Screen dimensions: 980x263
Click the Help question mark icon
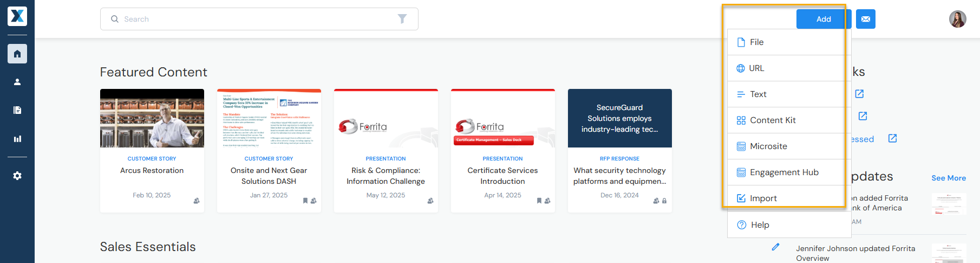click(x=742, y=225)
